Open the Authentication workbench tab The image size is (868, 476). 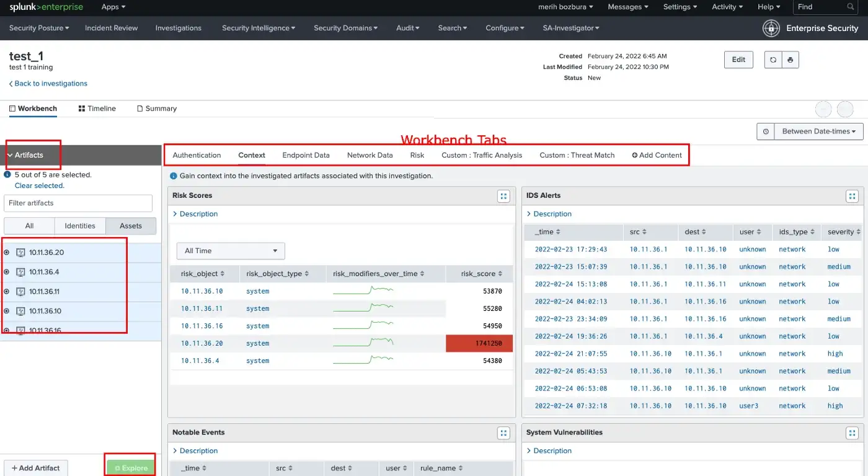click(x=197, y=155)
